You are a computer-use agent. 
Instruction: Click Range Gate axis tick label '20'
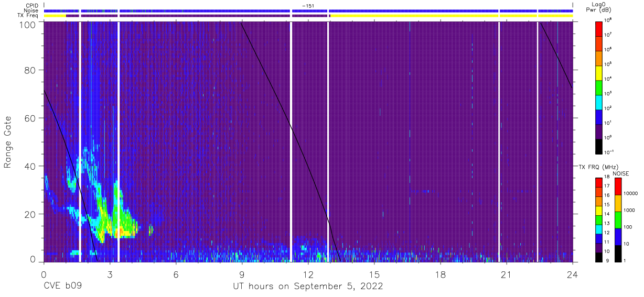[31, 214]
